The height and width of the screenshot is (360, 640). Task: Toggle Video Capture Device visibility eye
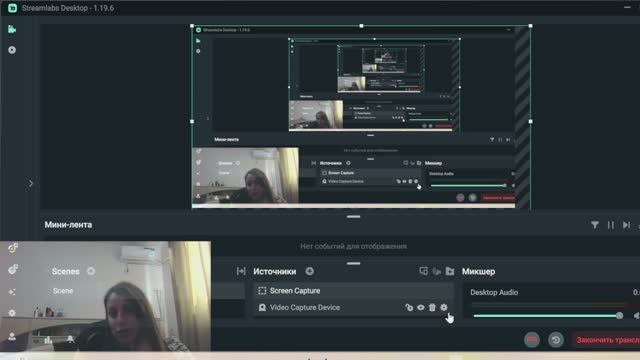[x=420, y=307]
